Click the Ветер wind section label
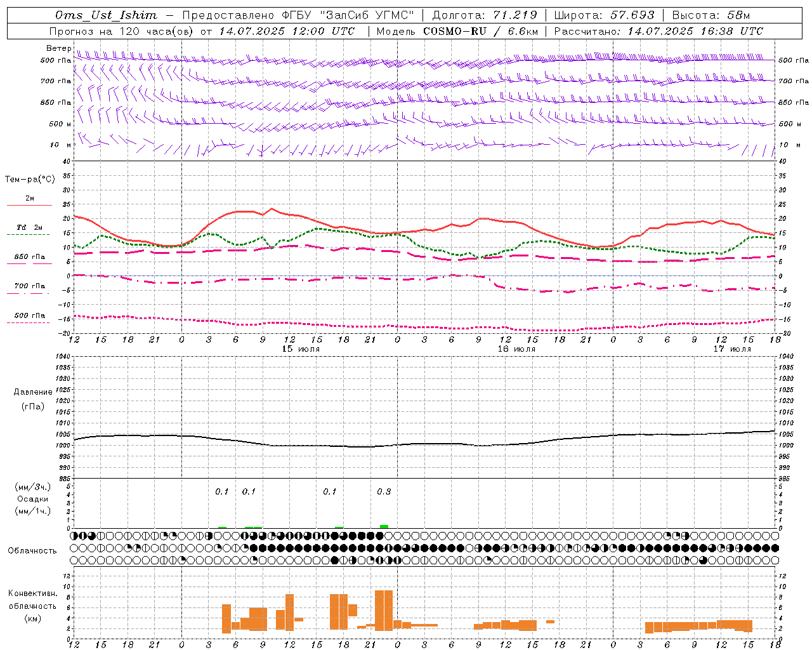This screenshot has width=812, height=650. click(58, 48)
